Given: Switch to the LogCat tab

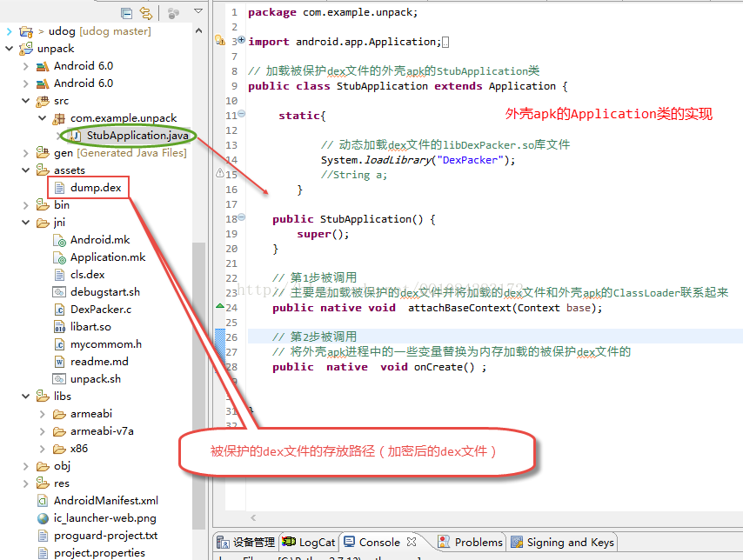Looking at the screenshot, I should [309, 542].
